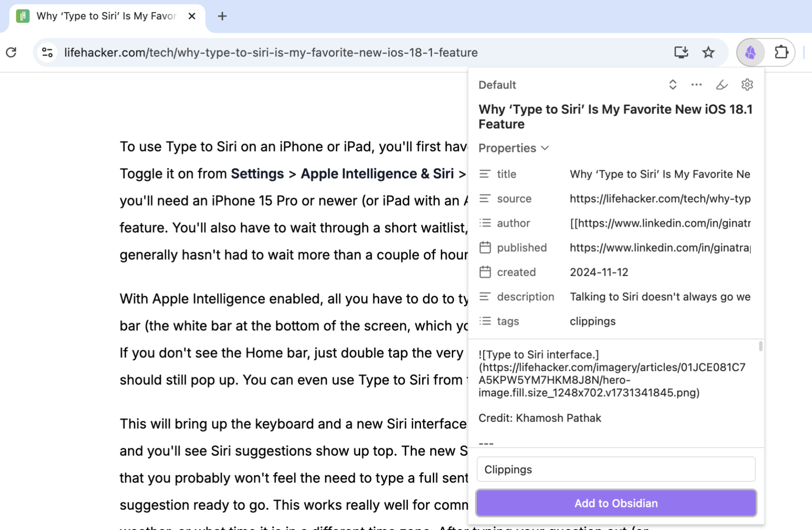Activate the highlighter pen icon

pyautogui.click(x=721, y=84)
